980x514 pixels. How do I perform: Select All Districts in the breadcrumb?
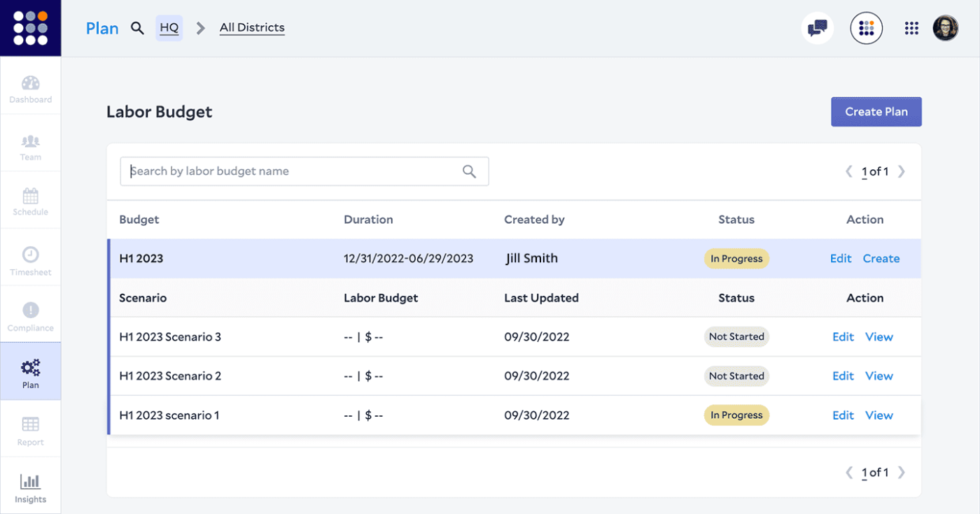click(252, 27)
